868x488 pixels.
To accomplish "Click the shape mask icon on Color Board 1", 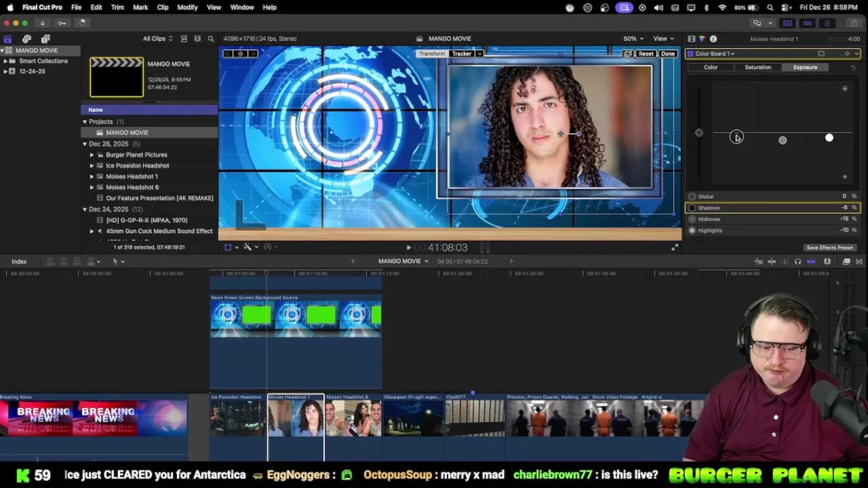I will point(821,54).
